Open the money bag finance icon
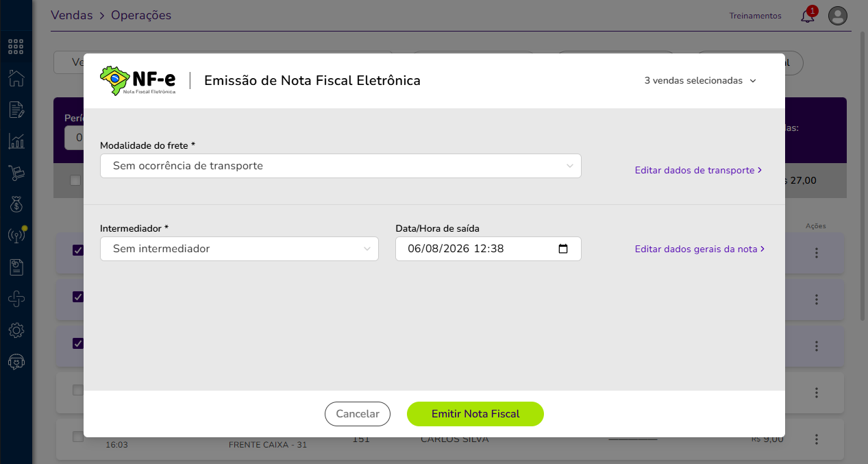Viewport: 868px width, 464px height. pos(16,204)
